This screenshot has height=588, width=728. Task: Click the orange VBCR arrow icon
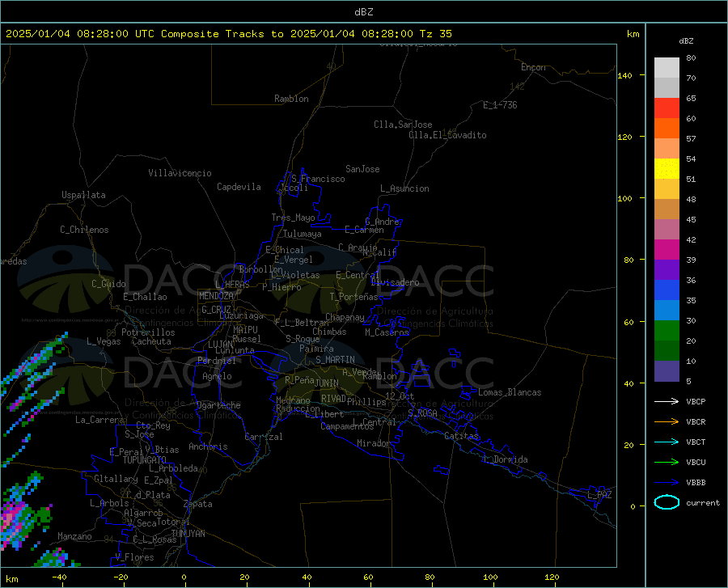[667, 421]
